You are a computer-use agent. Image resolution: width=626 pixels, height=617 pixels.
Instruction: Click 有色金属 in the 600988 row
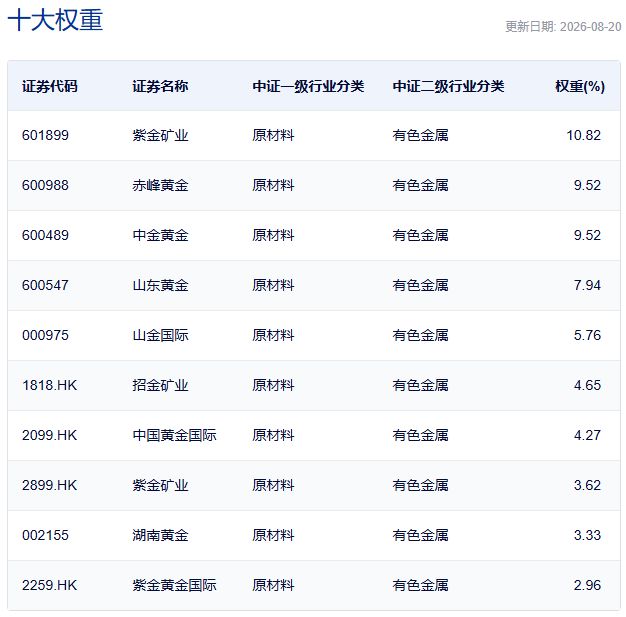pos(420,185)
